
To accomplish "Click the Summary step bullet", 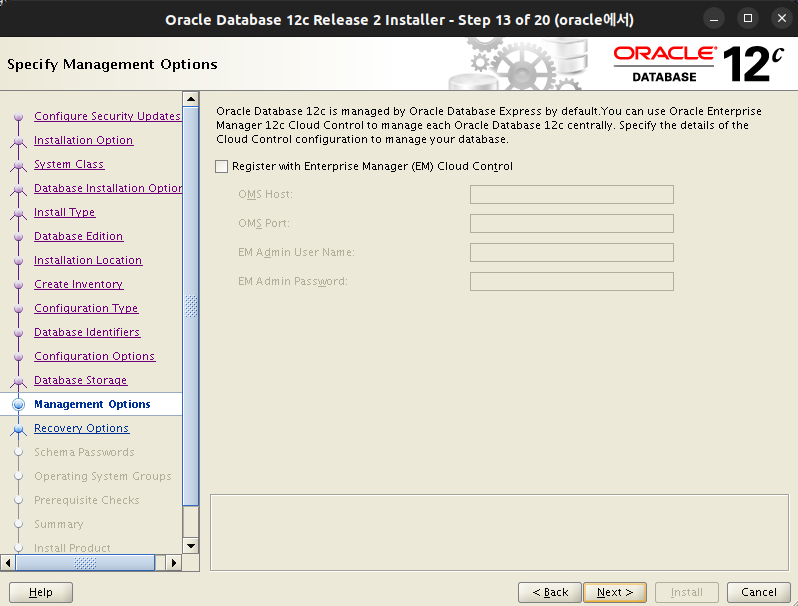I will (x=18, y=524).
